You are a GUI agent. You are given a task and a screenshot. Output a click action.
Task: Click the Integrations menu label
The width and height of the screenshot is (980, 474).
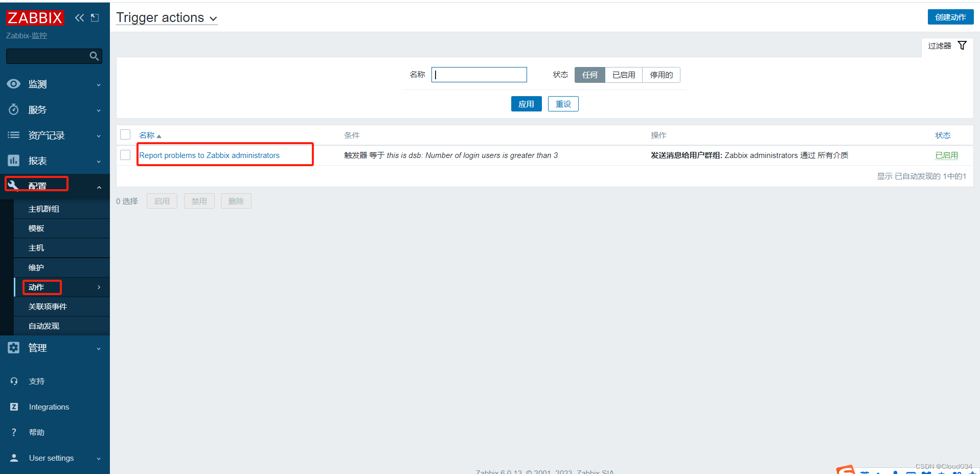(x=49, y=407)
